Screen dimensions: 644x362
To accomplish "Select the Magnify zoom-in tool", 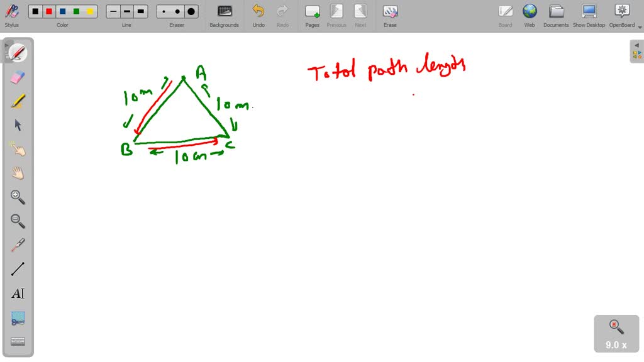I will point(17,197).
